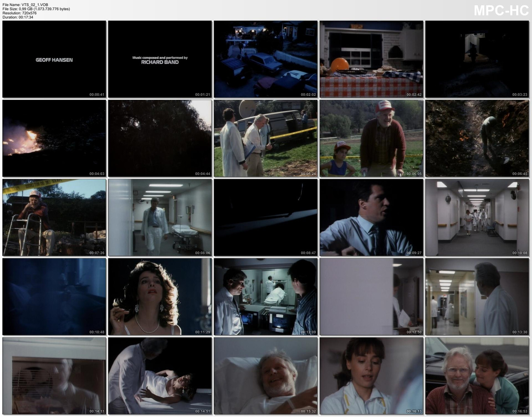
Task: Click the night street frame at 00:02:02
Action: pos(266,59)
